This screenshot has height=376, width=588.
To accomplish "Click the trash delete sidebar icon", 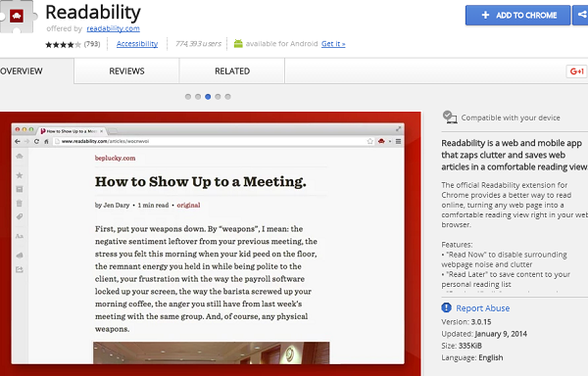I will (20, 203).
